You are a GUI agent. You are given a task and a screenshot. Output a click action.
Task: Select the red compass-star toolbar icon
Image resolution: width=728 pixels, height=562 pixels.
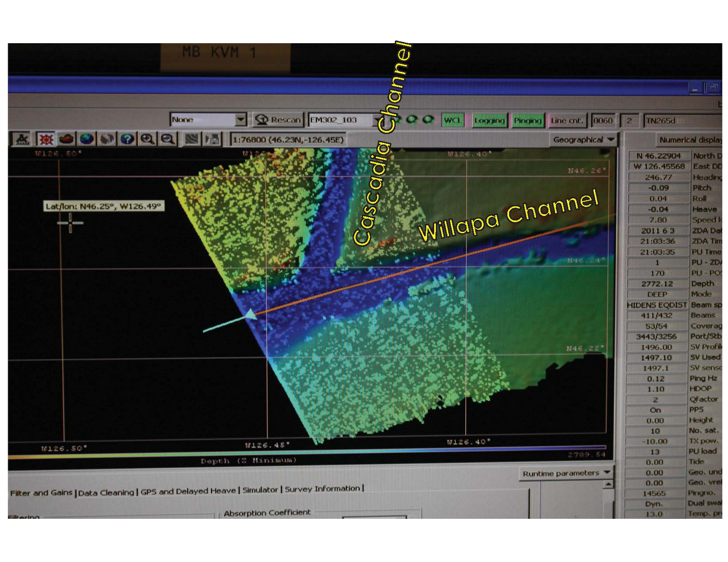[x=45, y=139]
